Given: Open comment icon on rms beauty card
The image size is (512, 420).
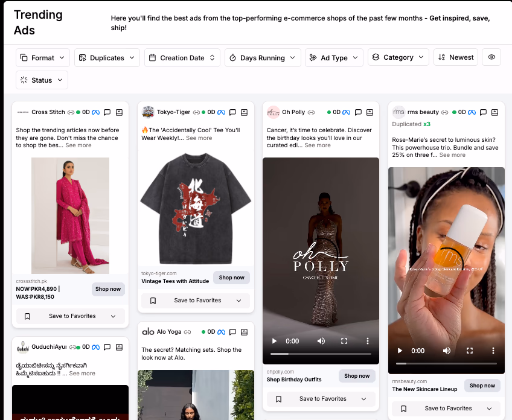Looking at the screenshot, I should click(x=483, y=112).
